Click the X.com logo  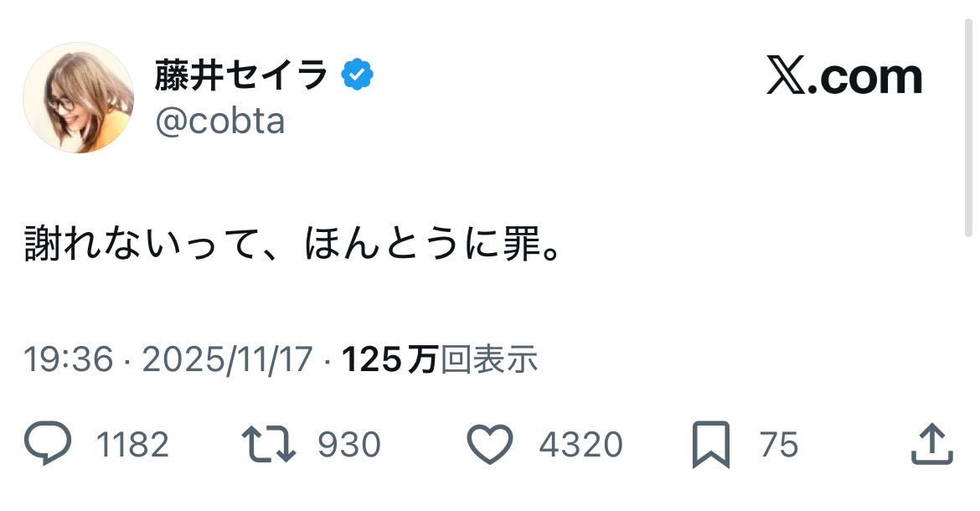pyautogui.click(x=843, y=77)
